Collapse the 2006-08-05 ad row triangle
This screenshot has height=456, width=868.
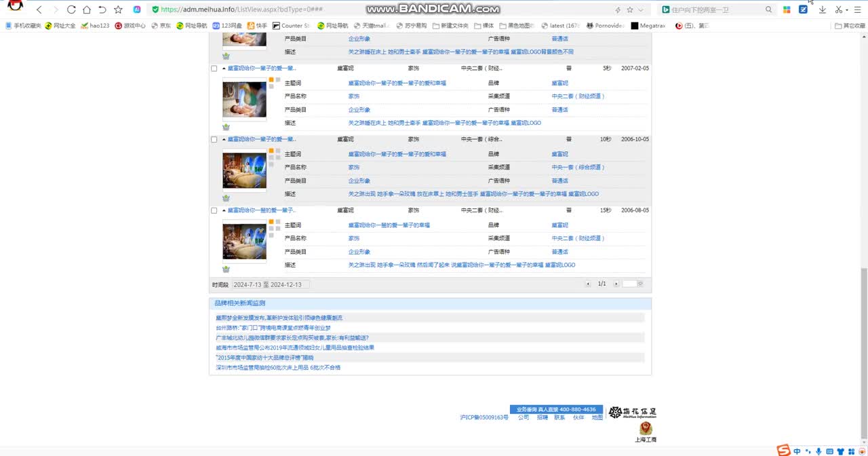[224, 210]
